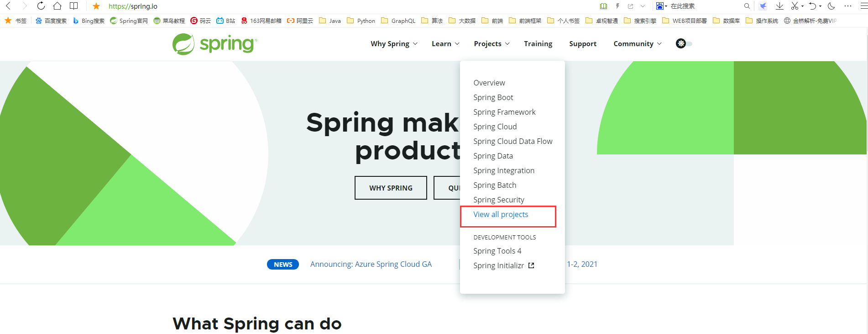Select Overview in Projects dropdown
Screen dimensions: 868x334
(489, 83)
